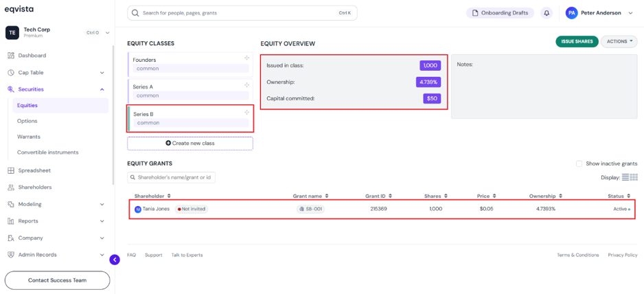Switch to list display view icon
This screenshot has height=294, width=644.
point(625,177)
